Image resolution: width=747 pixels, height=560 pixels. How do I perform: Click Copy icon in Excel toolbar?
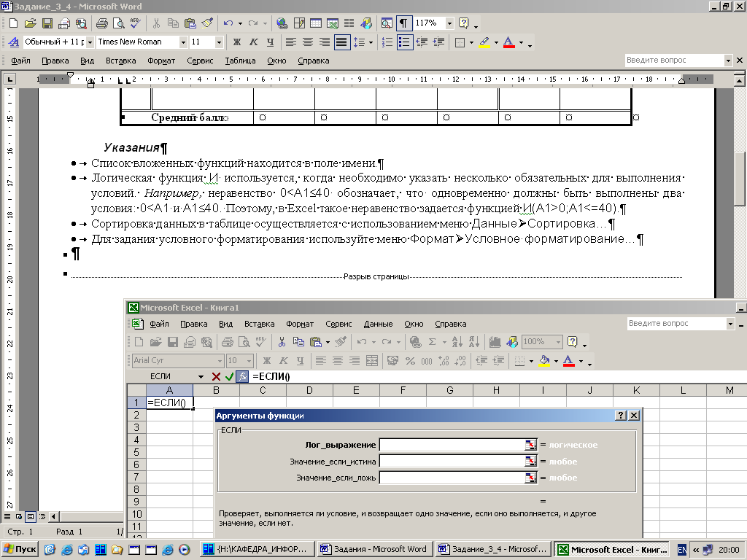click(298, 341)
